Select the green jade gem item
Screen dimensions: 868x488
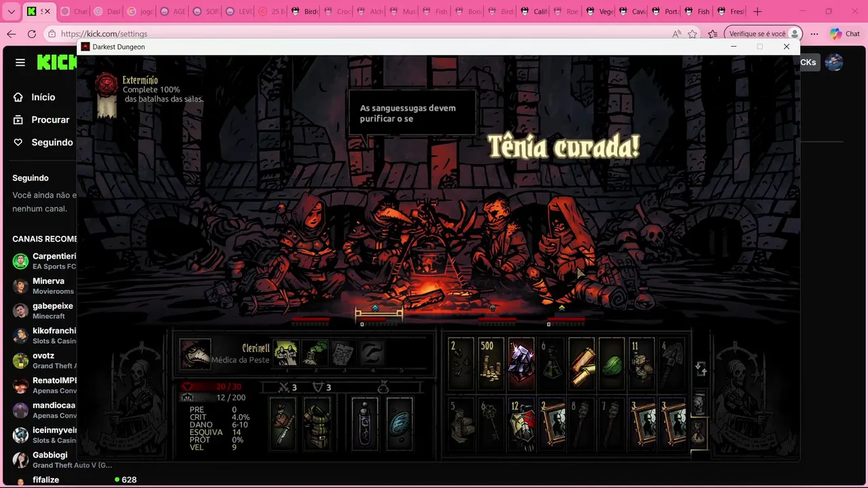(x=612, y=364)
